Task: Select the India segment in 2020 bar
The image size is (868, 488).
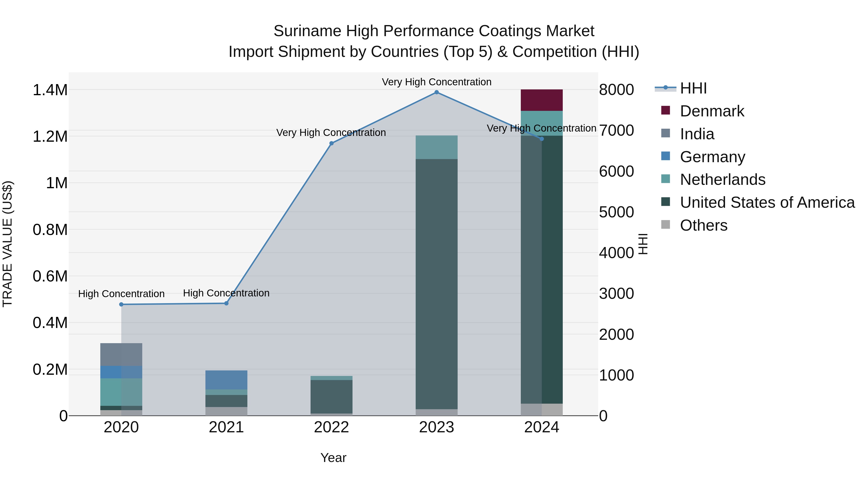Action: [121, 355]
